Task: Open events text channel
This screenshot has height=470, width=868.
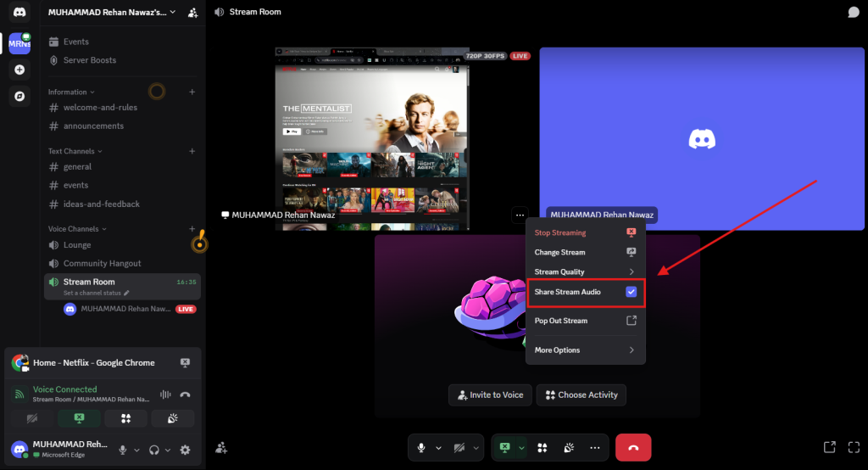Action: [122, 185]
